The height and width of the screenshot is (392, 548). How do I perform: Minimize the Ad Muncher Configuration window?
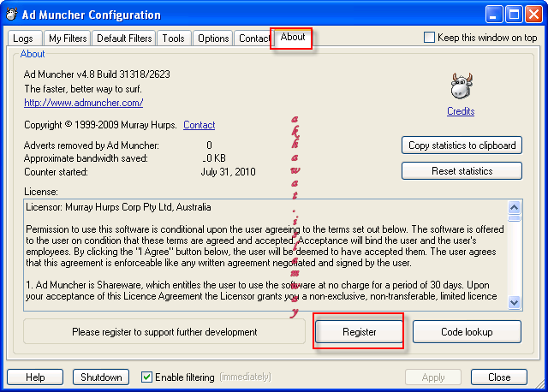click(x=494, y=15)
